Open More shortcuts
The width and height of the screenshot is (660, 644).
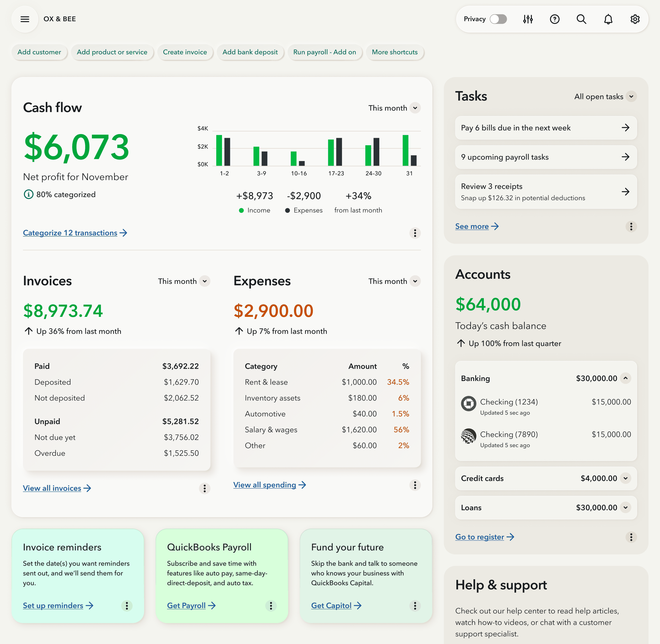pos(394,52)
